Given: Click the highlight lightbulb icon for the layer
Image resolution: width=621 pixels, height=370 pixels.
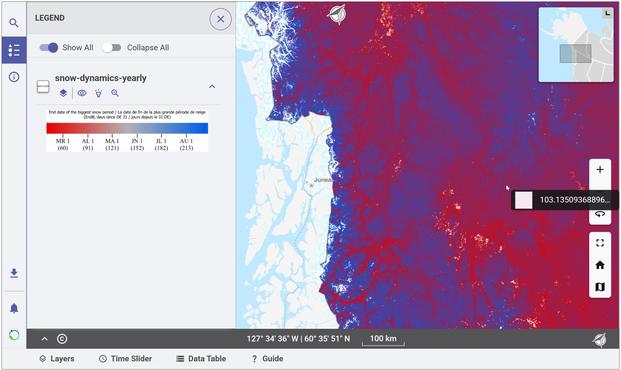Looking at the screenshot, I should [99, 93].
